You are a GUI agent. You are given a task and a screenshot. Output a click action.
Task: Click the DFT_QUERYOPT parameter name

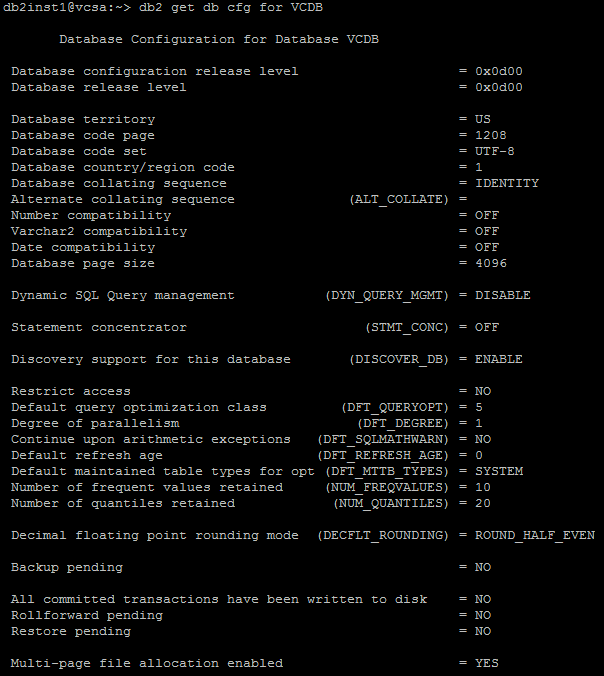coord(395,407)
